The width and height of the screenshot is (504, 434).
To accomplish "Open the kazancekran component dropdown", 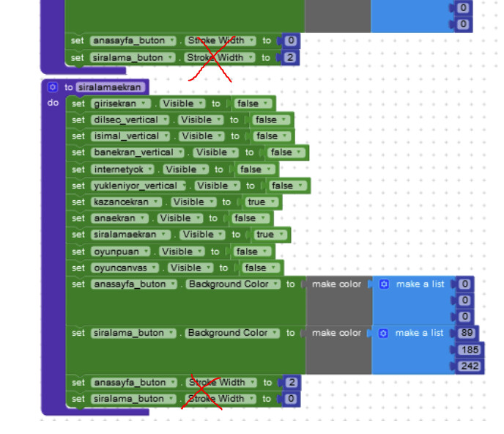I will coord(126,202).
